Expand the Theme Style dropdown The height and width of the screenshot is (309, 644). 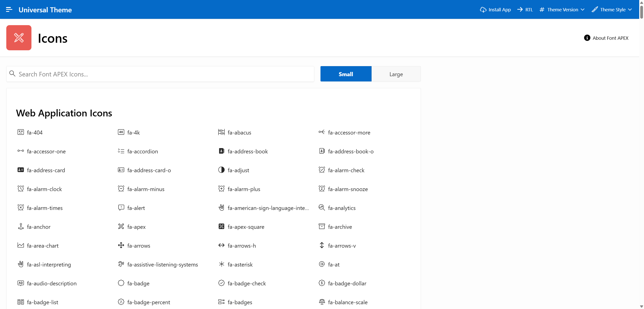tap(612, 10)
